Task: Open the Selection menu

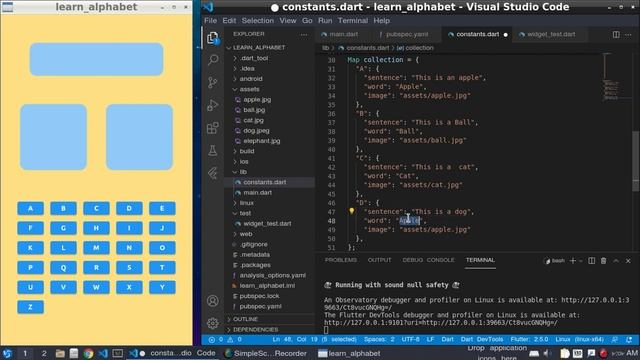Action: [258, 20]
